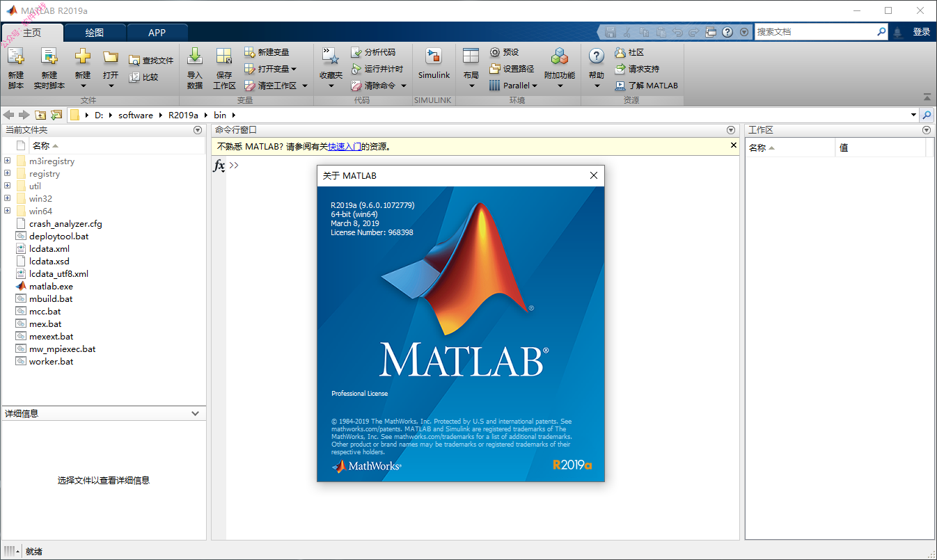This screenshot has height=560, width=937.
Task: Expand the win64 folder
Action: coord(8,211)
